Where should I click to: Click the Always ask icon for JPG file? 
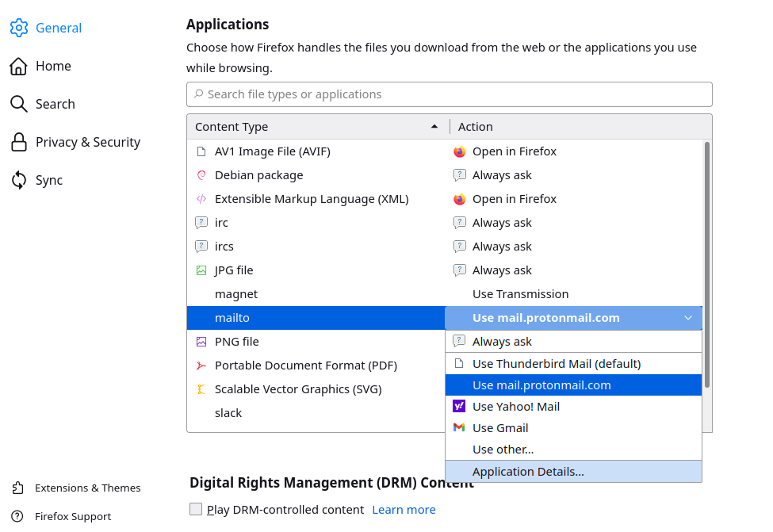(460, 270)
